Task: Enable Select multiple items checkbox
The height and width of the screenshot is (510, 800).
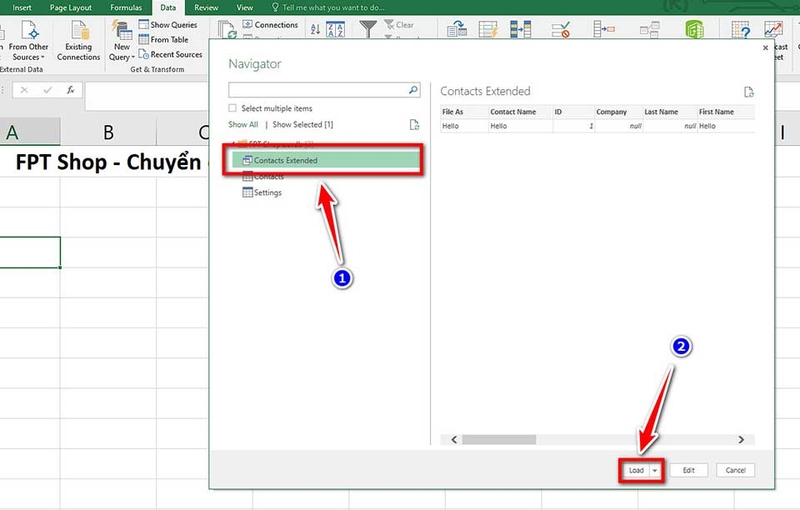Action: click(233, 108)
